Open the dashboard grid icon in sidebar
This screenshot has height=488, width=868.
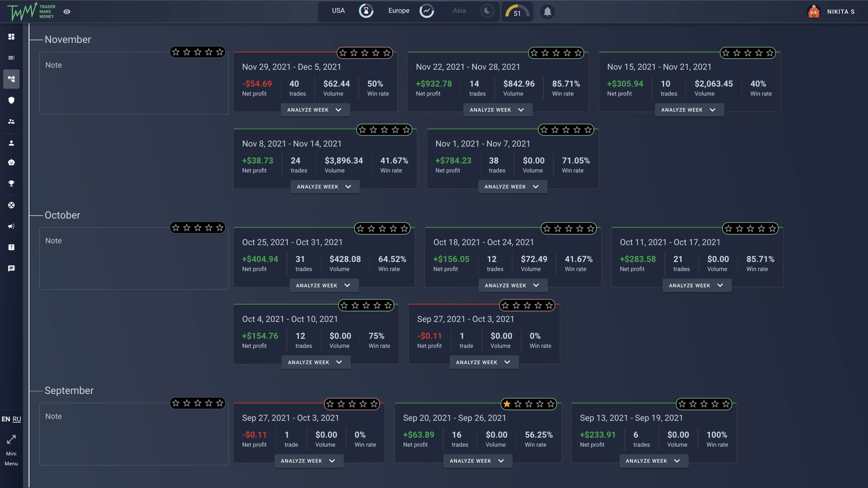pyautogui.click(x=12, y=36)
